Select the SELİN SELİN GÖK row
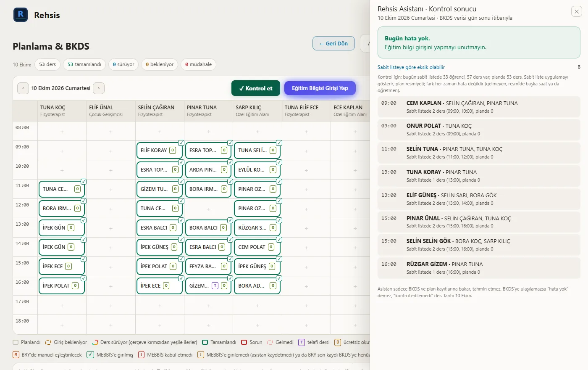The image size is (588, 370). [479, 245]
